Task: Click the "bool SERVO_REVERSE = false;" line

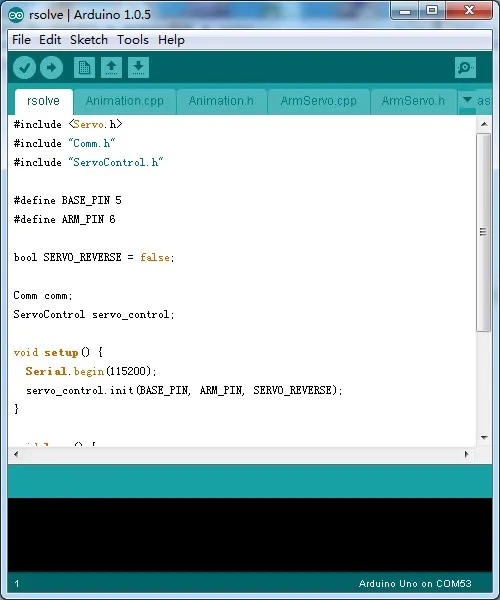Action: tap(94, 258)
